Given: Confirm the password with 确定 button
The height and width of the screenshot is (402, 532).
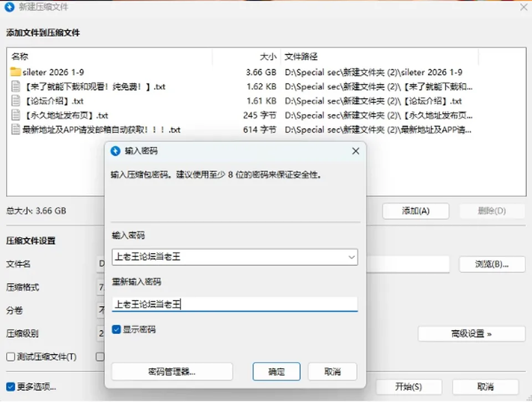Looking at the screenshot, I should click(277, 372).
